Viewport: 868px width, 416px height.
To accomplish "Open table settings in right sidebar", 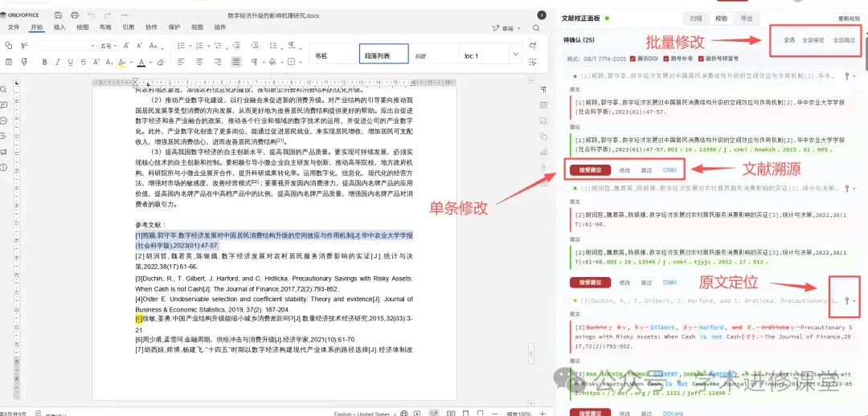I will click(543, 105).
